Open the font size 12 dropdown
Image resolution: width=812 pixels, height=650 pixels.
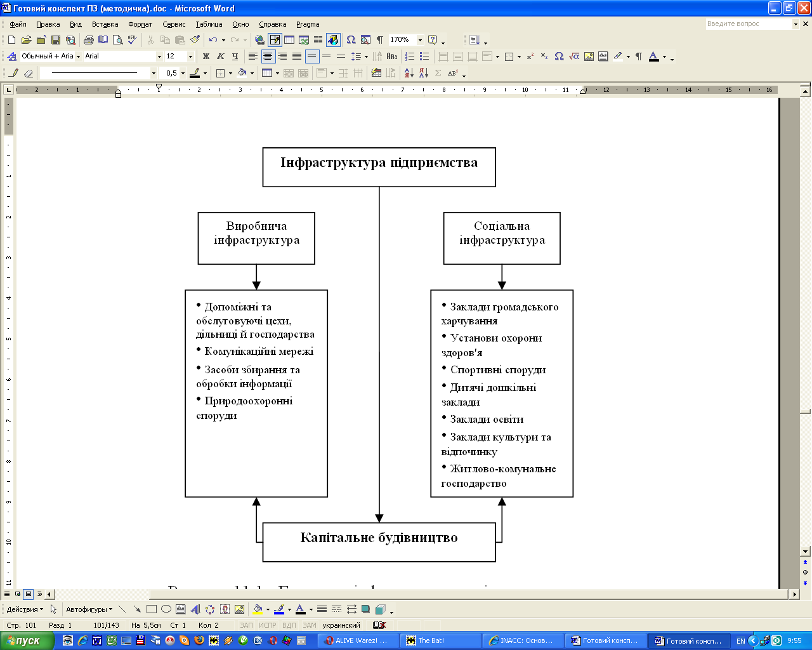pyautogui.click(x=190, y=56)
